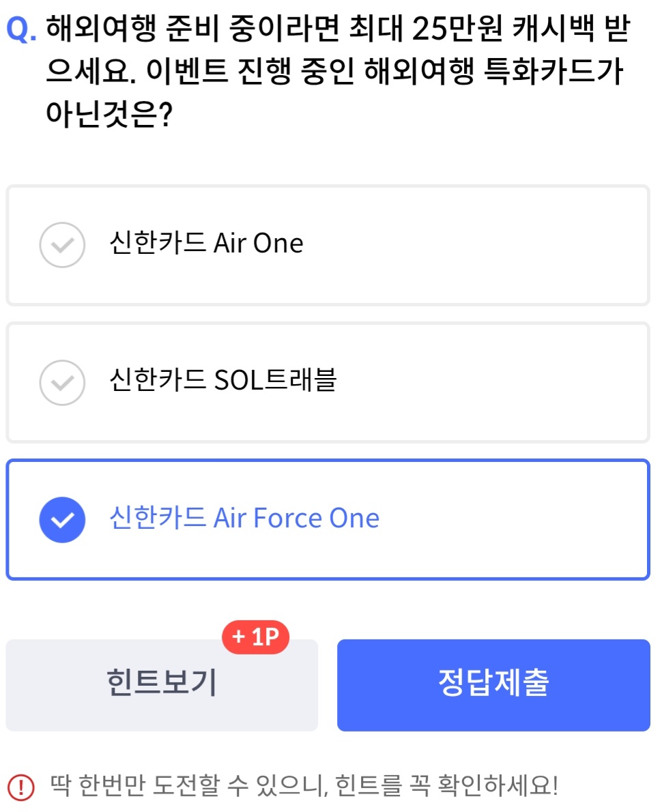The width and height of the screenshot is (662, 812).
Task: Tap the quiz question text
Action: point(338,71)
